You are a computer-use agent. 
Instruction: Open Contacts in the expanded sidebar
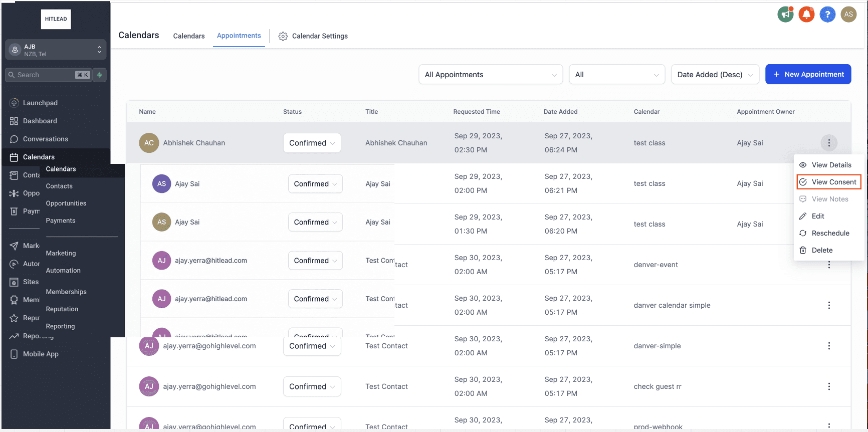[59, 186]
